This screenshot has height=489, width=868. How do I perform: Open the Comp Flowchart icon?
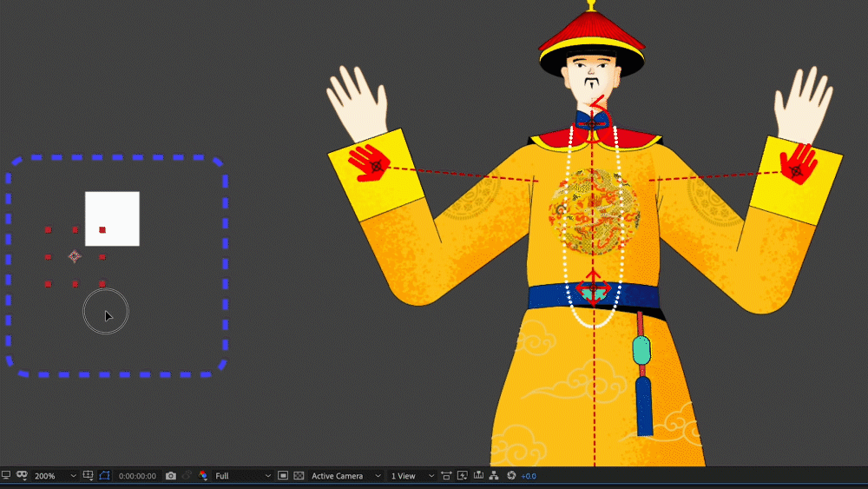pos(494,476)
